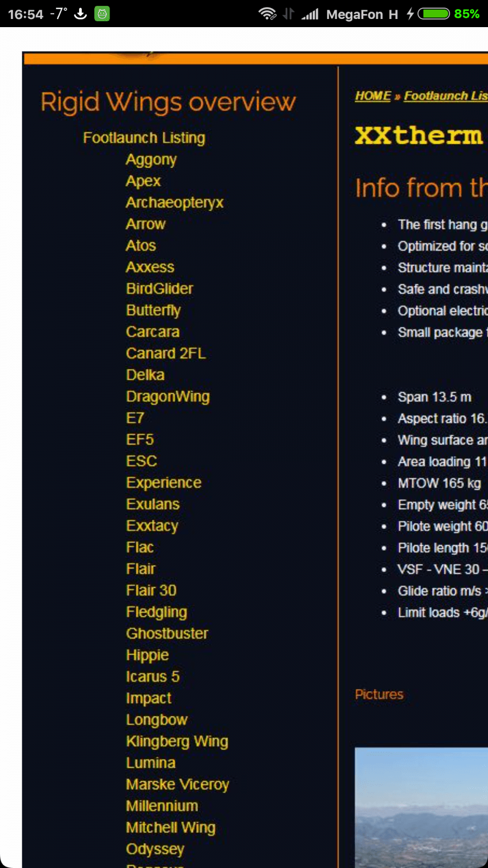Screen dimensions: 488x868
Task: Open the Footlaunch Listing breadcrumb link
Action: tap(446, 96)
